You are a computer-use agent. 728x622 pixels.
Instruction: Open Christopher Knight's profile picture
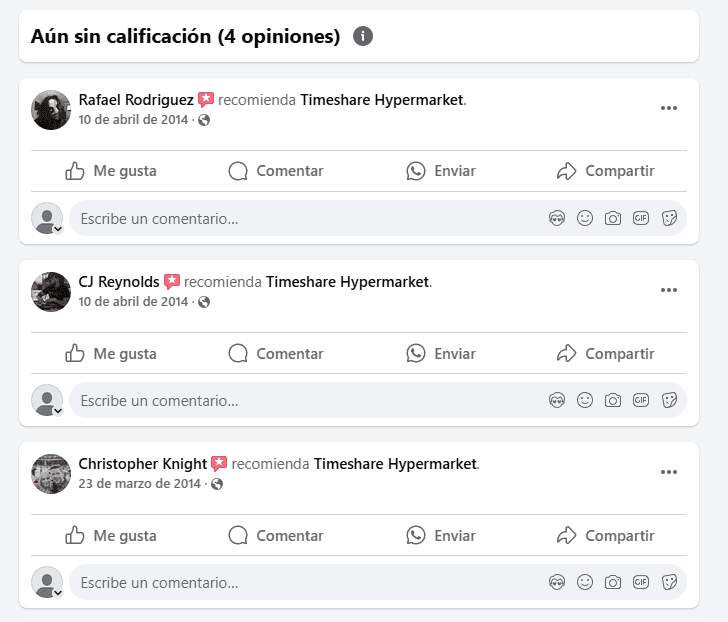click(51, 474)
